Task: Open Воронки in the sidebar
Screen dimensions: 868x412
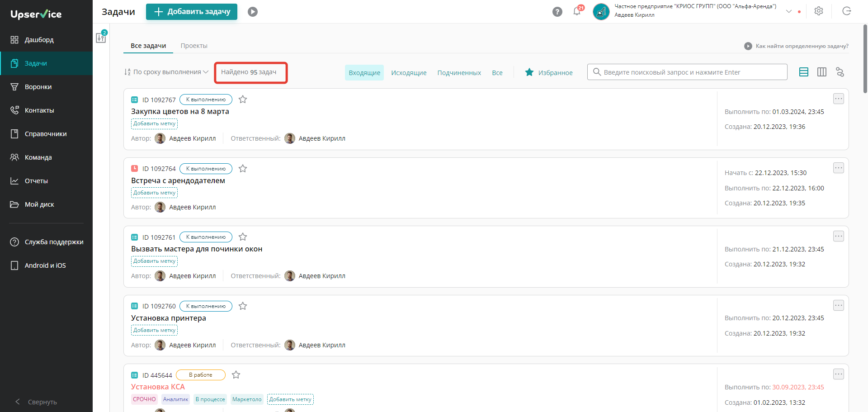Action: tap(46, 87)
